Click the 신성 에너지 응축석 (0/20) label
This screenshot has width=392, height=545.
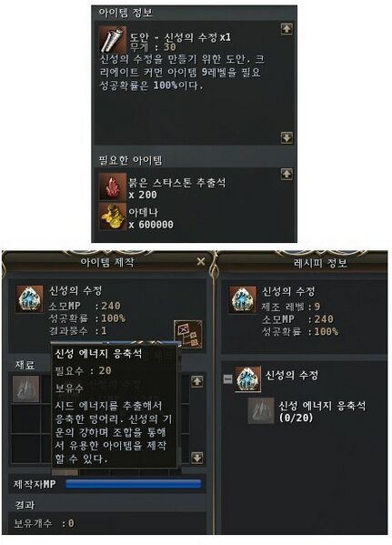[322, 411]
